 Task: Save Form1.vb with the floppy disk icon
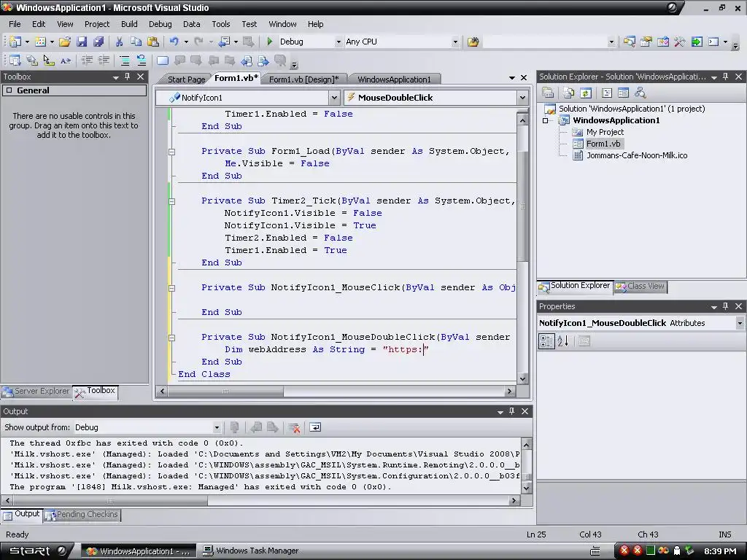point(82,42)
